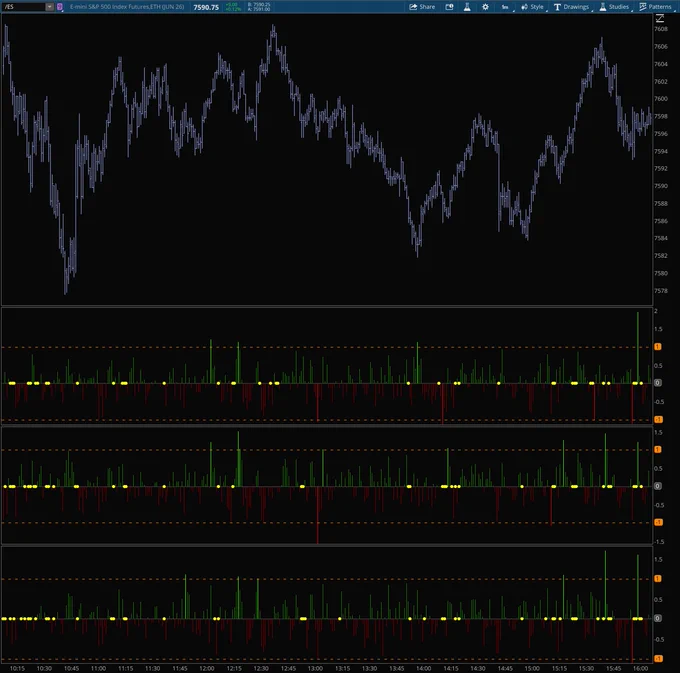The image size is (680, 673).
Task: Click the /ES symbol input field
Action: pos(24,7)
